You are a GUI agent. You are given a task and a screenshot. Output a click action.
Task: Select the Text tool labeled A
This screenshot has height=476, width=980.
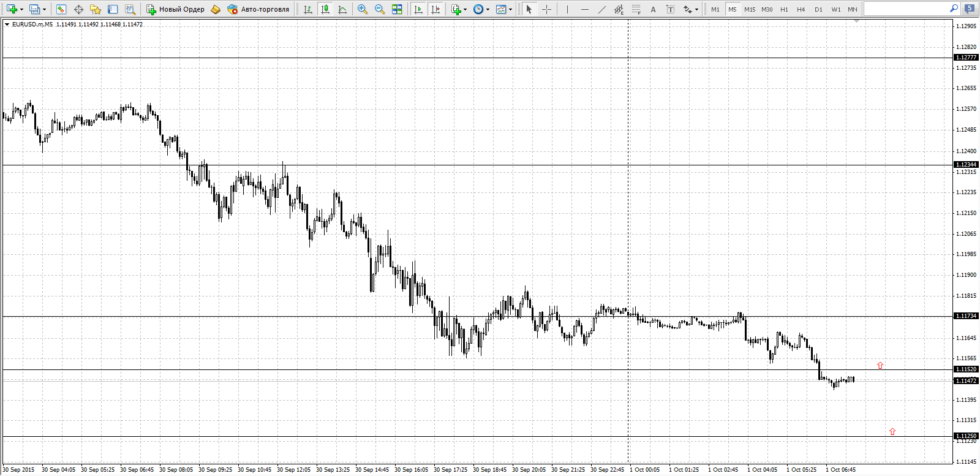pos(653,9)
